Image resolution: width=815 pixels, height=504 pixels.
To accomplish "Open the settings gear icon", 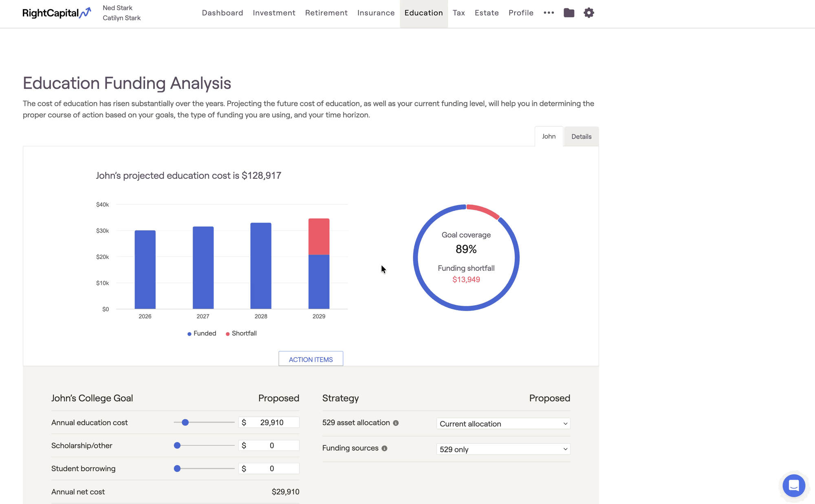I will click(x=588, y=13).
